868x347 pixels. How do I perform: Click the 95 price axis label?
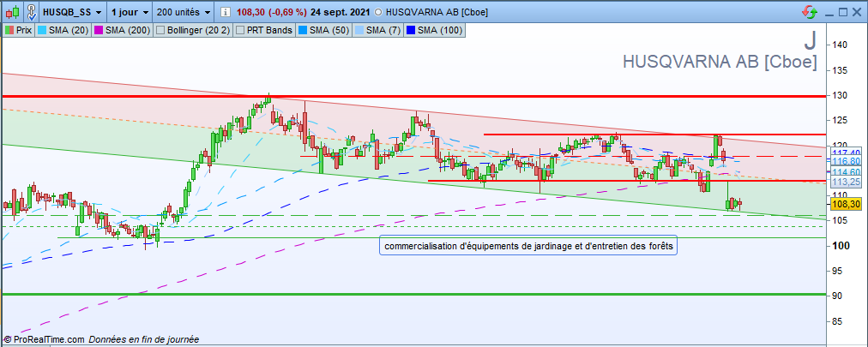click(836, 271)
